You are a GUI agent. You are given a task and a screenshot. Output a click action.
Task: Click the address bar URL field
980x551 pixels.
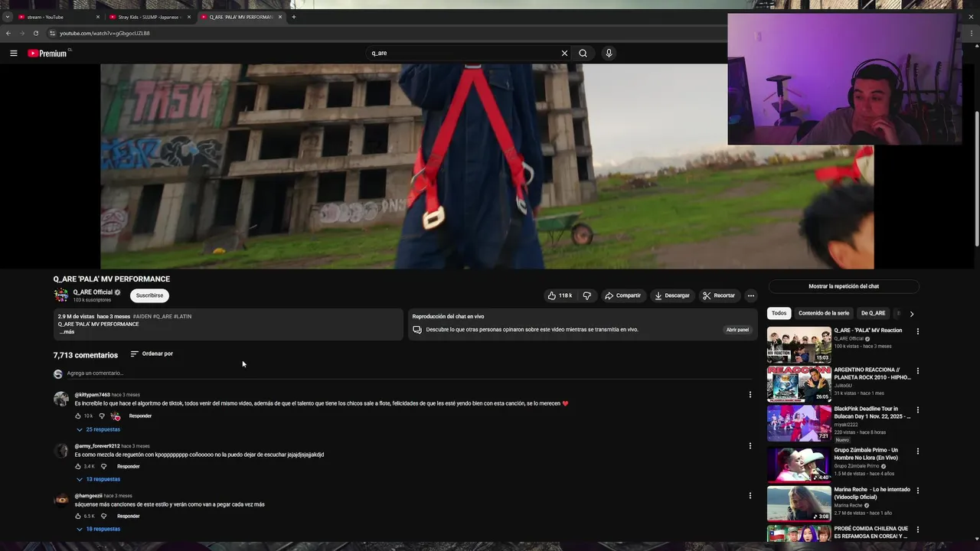(x=383, y=33)
